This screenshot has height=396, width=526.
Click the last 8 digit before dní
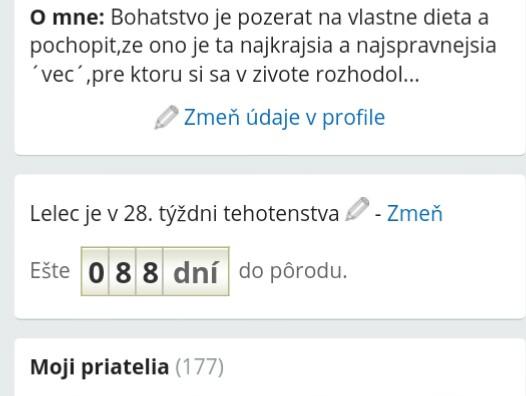(150, 271)
